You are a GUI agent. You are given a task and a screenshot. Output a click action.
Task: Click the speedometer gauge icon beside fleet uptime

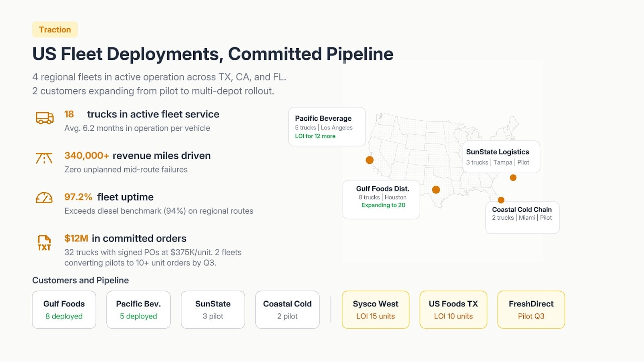point(44,198)
